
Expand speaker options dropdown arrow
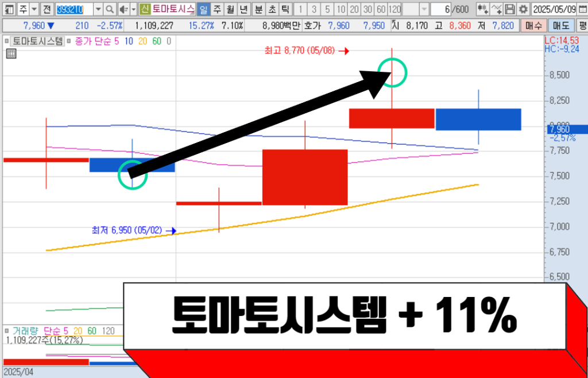point(133,9)
